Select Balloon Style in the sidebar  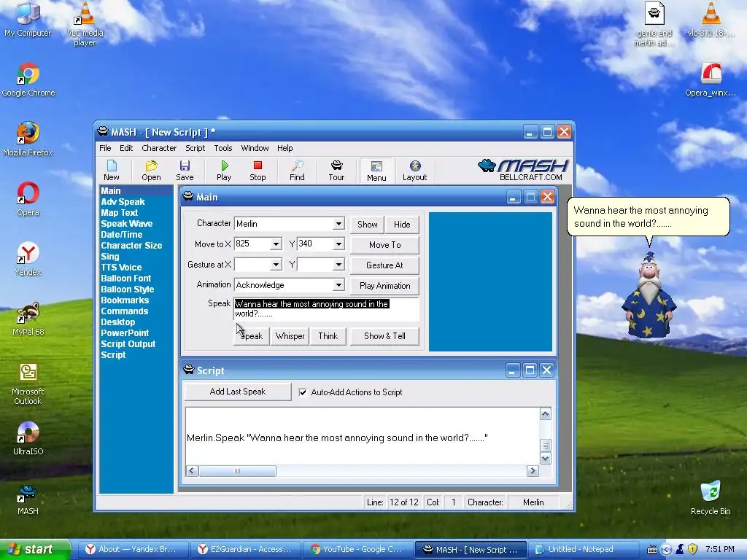point(127,289)
